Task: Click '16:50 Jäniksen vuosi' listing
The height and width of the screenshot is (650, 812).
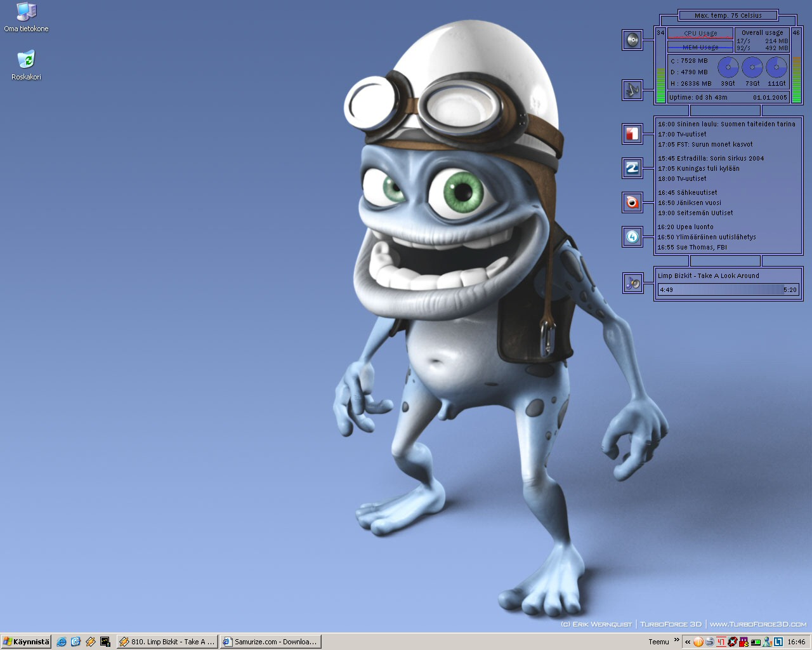Action: (690, 202)
